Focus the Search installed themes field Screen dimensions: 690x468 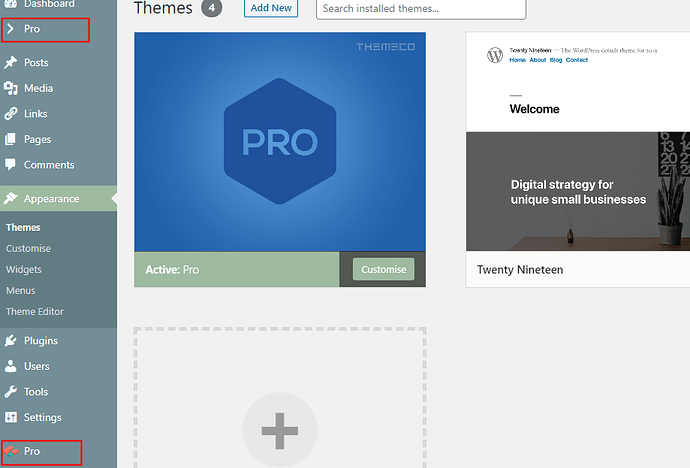[x=421, y=9]
